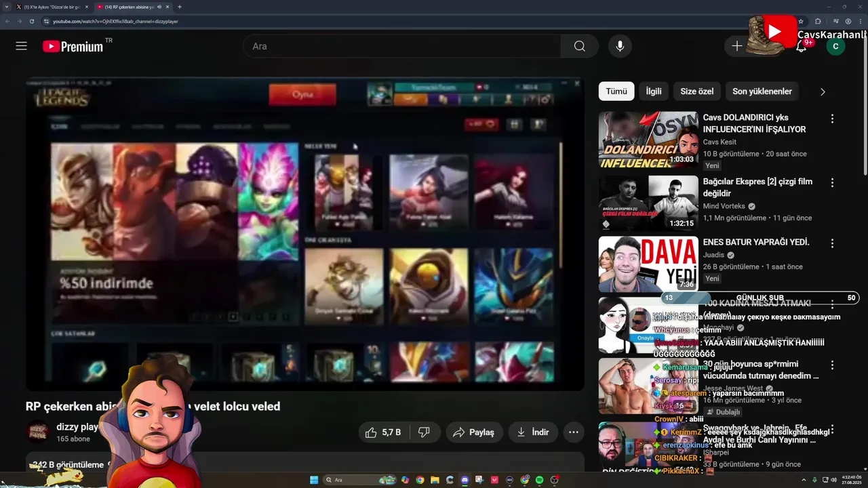The width and height of the screenshot is (868, 488).
Task: Bookmark this page with star icon
Action: tap(801, 21)
